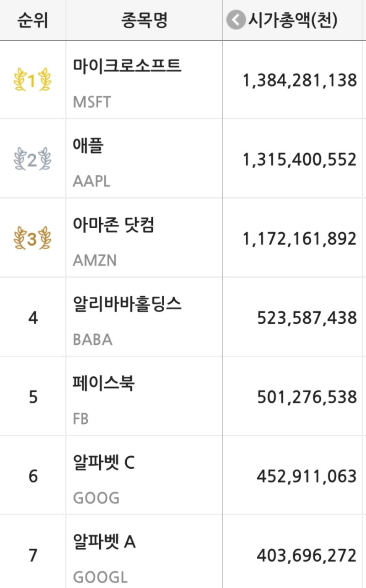Click the 종목명 column header
Screen dimensions: 366x588
(144, 21)
